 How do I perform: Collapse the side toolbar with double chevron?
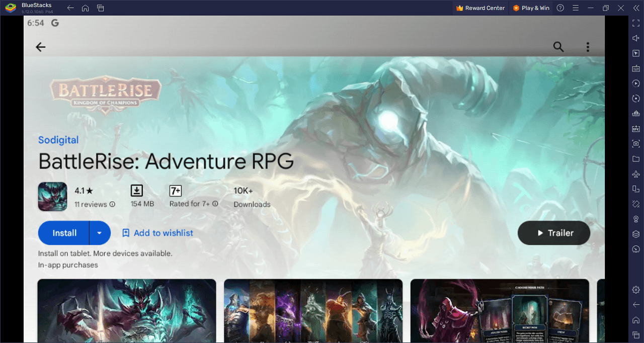[x=636, y=8]
